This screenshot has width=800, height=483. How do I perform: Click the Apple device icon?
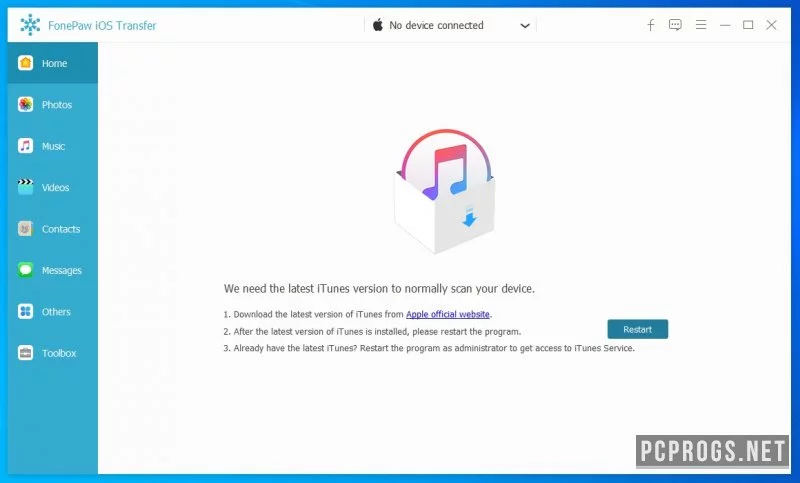378,24
